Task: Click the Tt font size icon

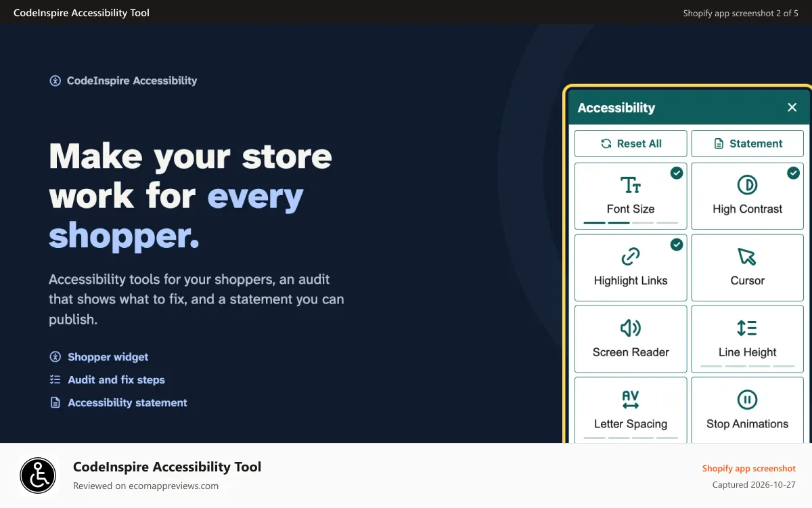Action: 631,185
